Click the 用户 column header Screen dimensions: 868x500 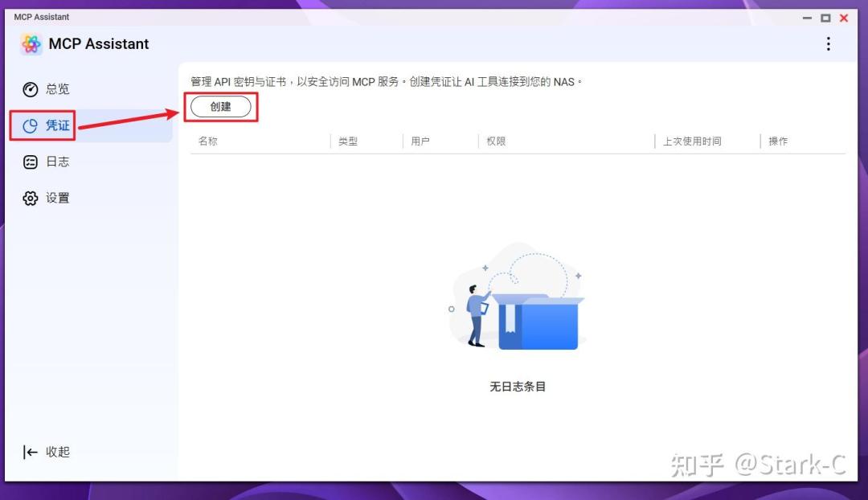tap(420, 141)
